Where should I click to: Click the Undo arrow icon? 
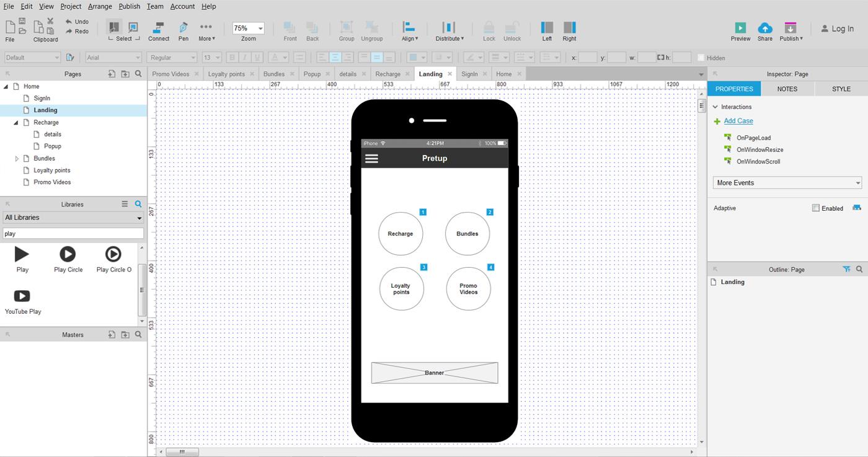pos(68,22)
